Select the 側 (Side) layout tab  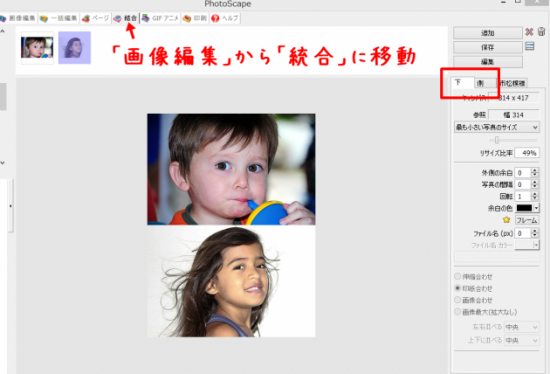pos(480,83)
